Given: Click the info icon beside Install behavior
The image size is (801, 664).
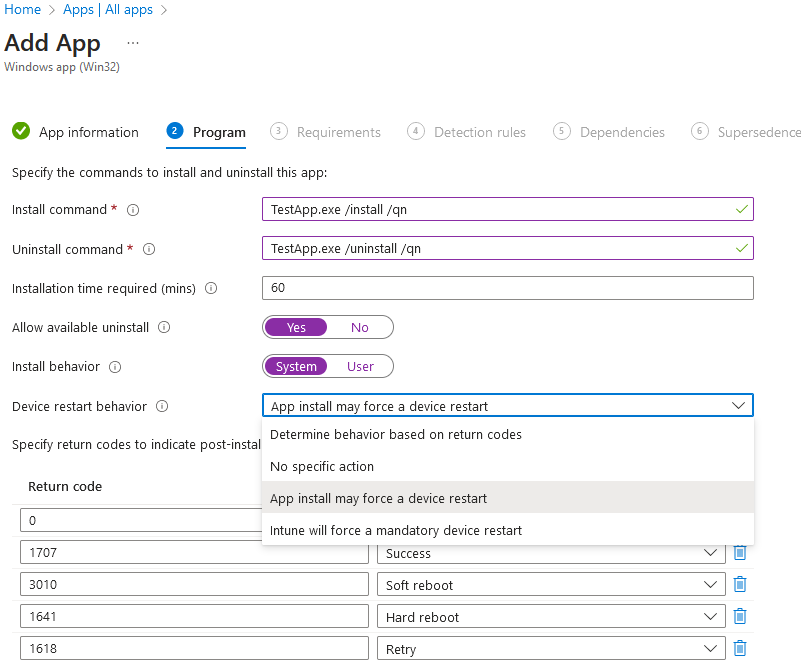Looking at the screenshot, I should [116, 366].
